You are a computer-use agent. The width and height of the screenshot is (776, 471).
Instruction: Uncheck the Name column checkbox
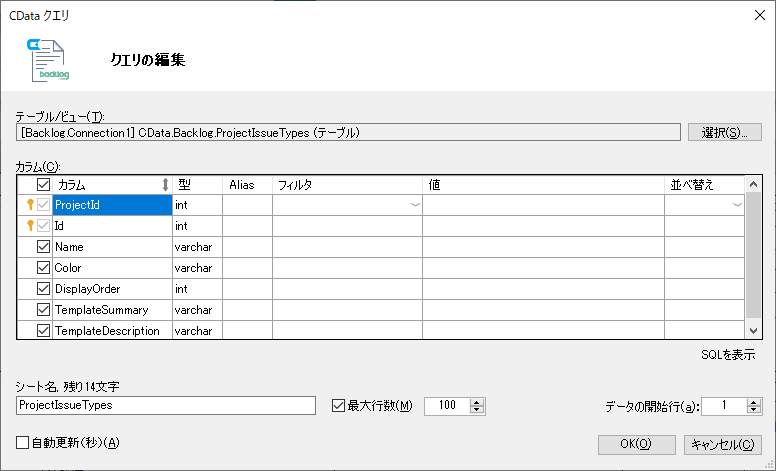pos(44,246)
